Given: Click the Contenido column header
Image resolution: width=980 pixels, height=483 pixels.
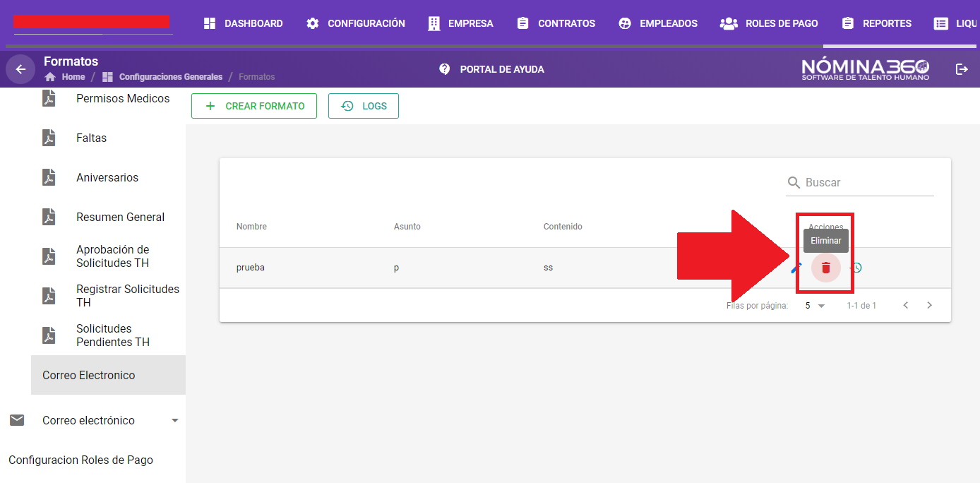Looking at the screenshot, I should 563,227.
